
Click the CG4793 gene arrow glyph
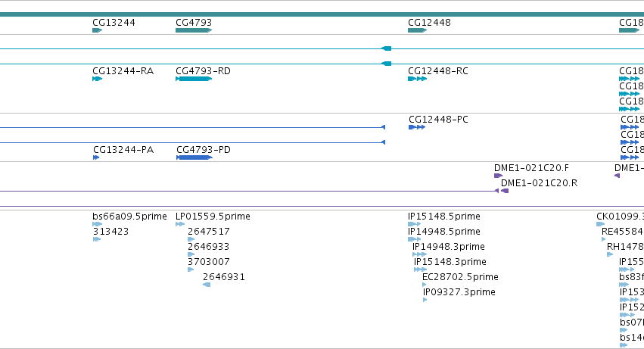[x=194, y=30]
